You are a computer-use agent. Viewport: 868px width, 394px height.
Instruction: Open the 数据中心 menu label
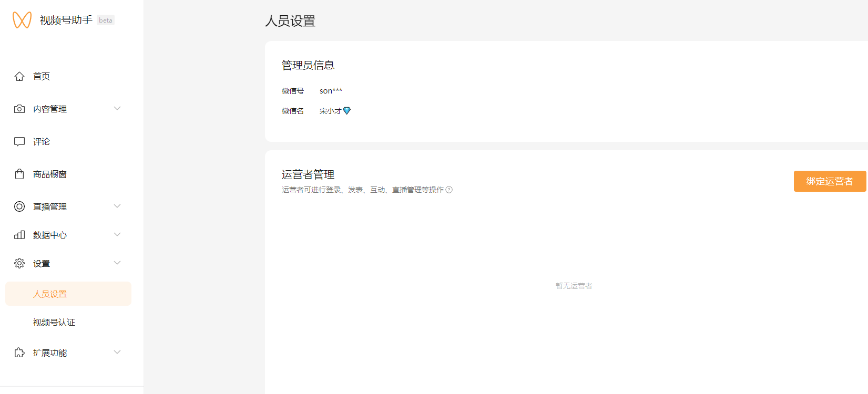pyautogui.click(x=50, y=235)
